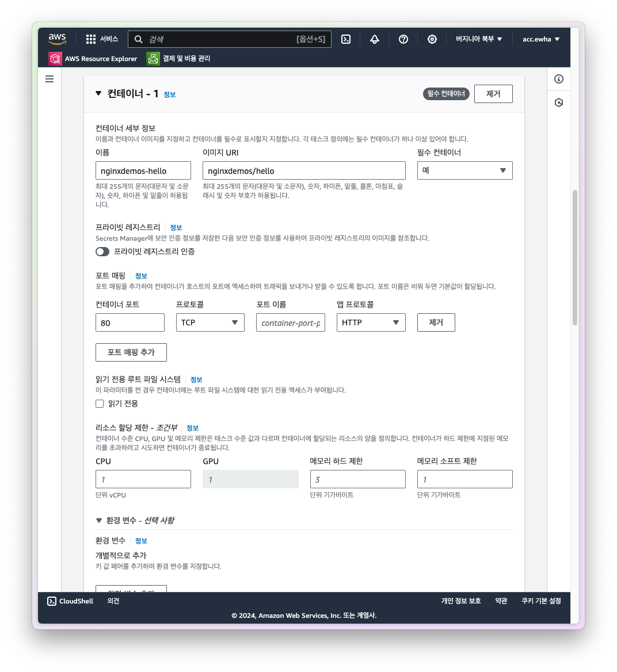Open the notifications bell icon
Screen dimensions: 617x672
coord(375,39)
